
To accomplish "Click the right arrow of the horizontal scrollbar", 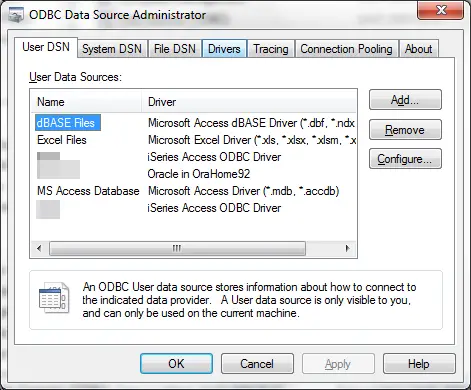I will 348,248.
